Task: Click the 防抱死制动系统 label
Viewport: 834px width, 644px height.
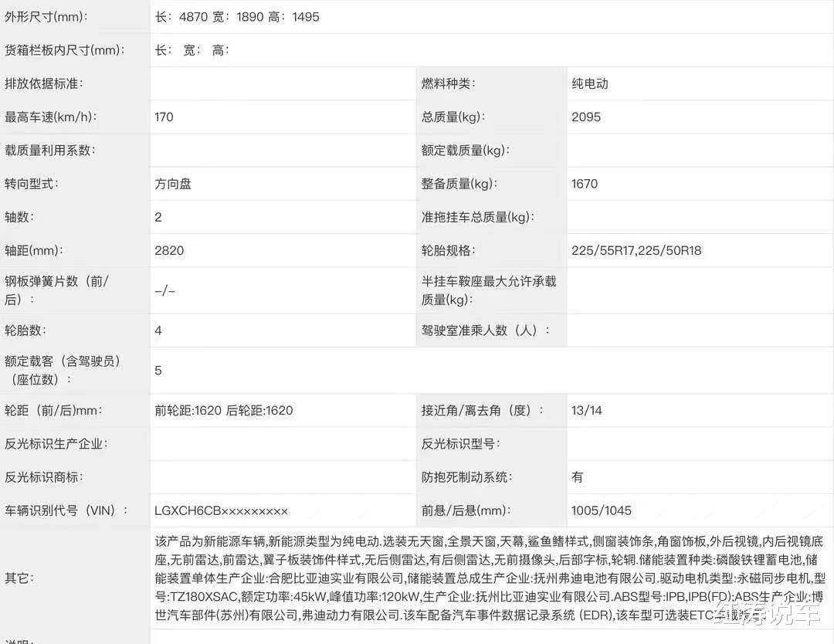Action: tap(466, 477)
